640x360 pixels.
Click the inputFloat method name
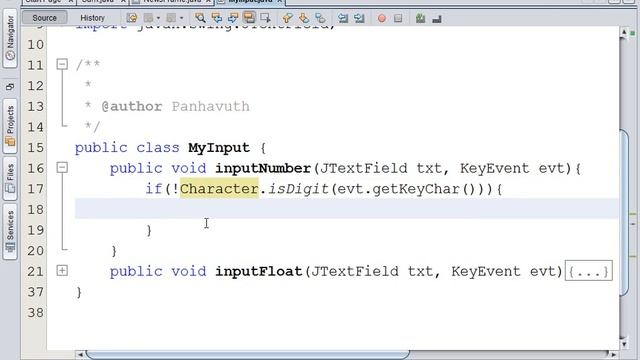(259, 271)
